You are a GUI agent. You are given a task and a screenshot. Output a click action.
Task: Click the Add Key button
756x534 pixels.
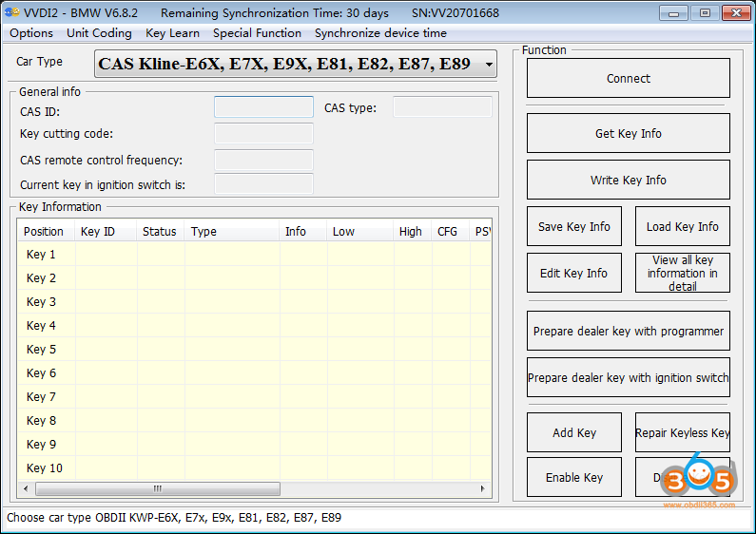point(574,433)
